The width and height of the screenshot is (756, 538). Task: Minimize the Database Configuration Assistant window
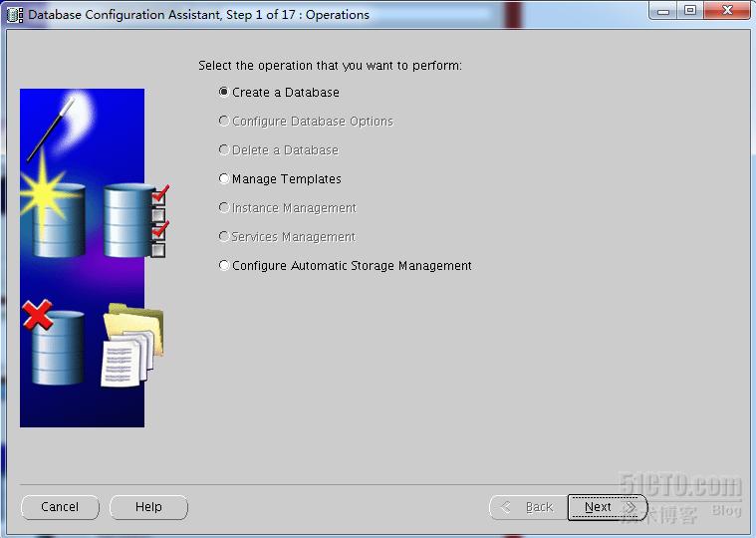point(663,11)
